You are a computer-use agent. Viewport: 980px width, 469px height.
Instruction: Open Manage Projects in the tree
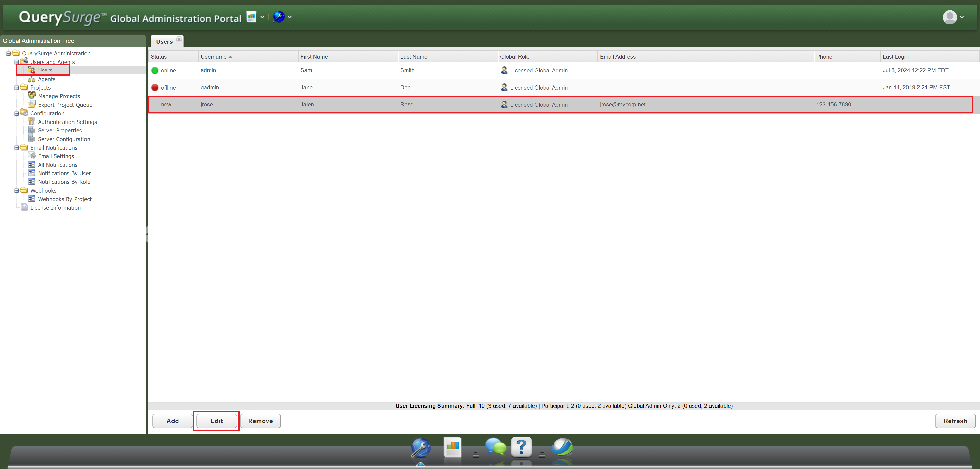point(59,96)
